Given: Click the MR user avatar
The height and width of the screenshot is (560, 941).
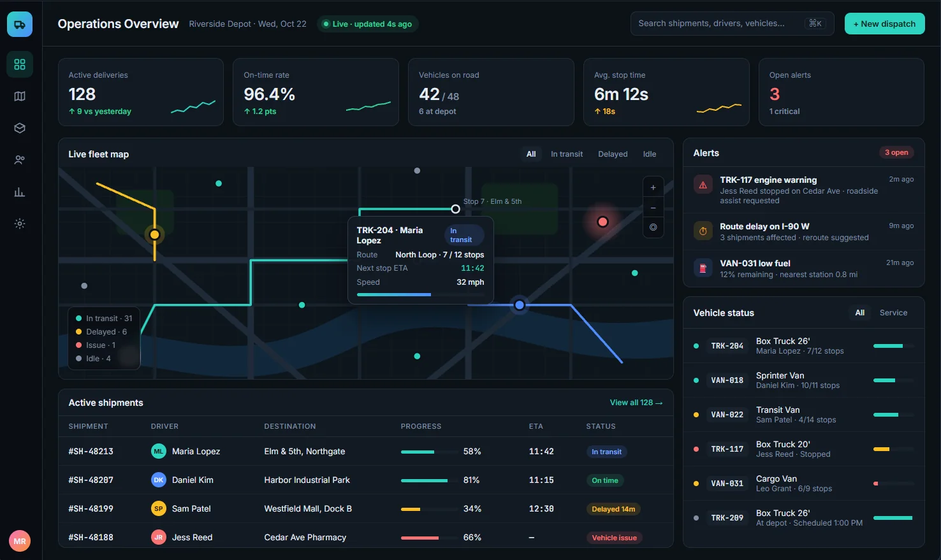Looking at the screenshot, I should click(20, 541).
